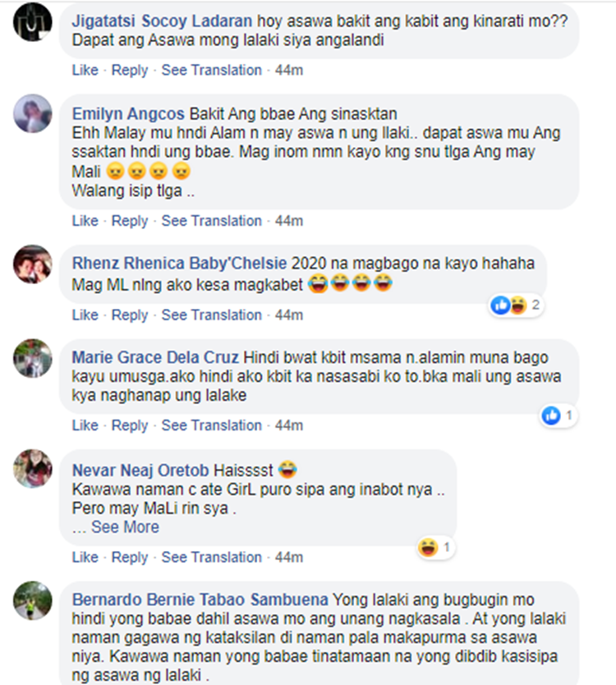Click Marie Grace Dela Cruz's avatar
Viewport: 616px width, 685px height.
point(32,358)
